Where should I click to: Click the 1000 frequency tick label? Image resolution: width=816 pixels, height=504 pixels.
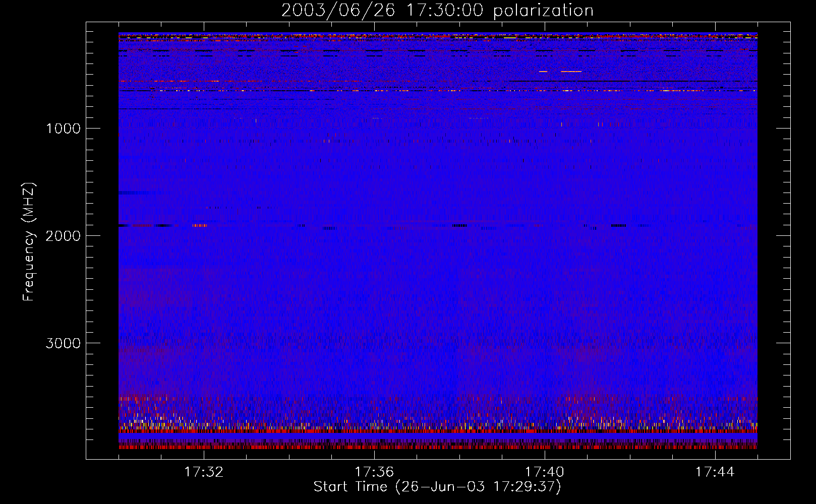click(x=63, y=129)
